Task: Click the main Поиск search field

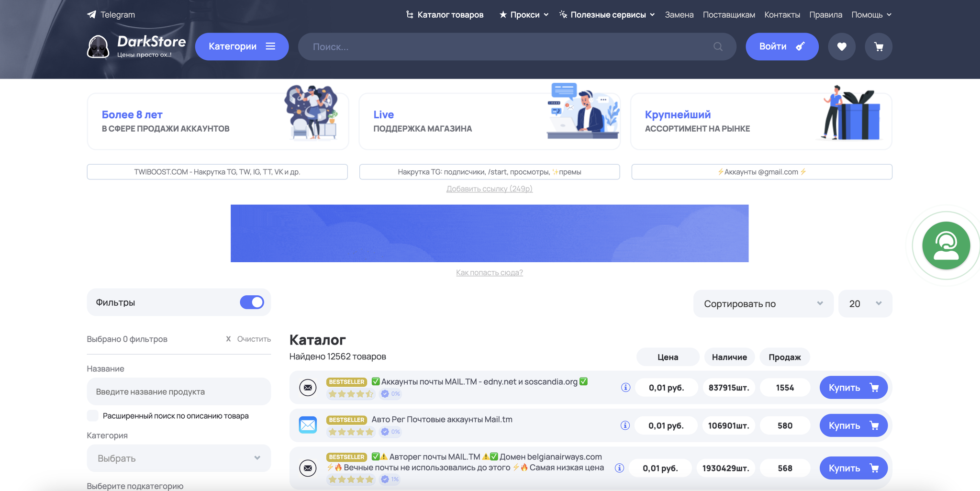Action: (x=517, y=46)
